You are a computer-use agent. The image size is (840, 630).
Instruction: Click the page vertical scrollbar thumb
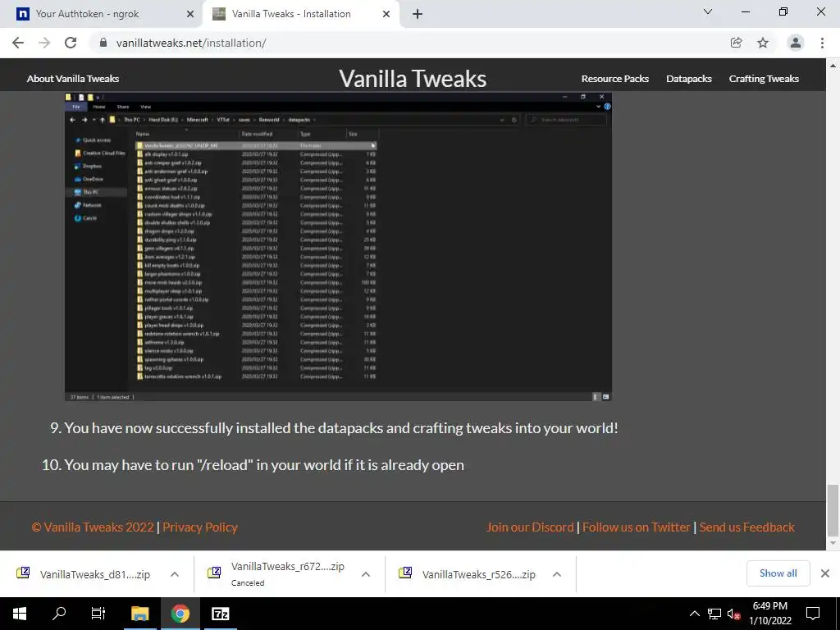[x=833, y=509]
